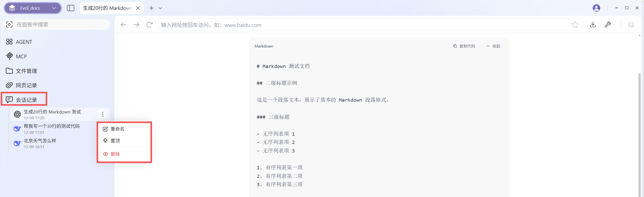Image resolution: width=644 pixels, height=197 pixels.
Task: Select Rename (重命名) in context menu
Action: coord(117,129)
